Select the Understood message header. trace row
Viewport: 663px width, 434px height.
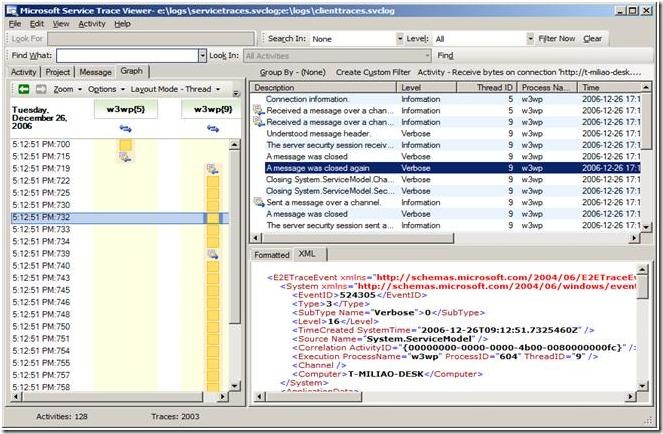coord(446,134)
